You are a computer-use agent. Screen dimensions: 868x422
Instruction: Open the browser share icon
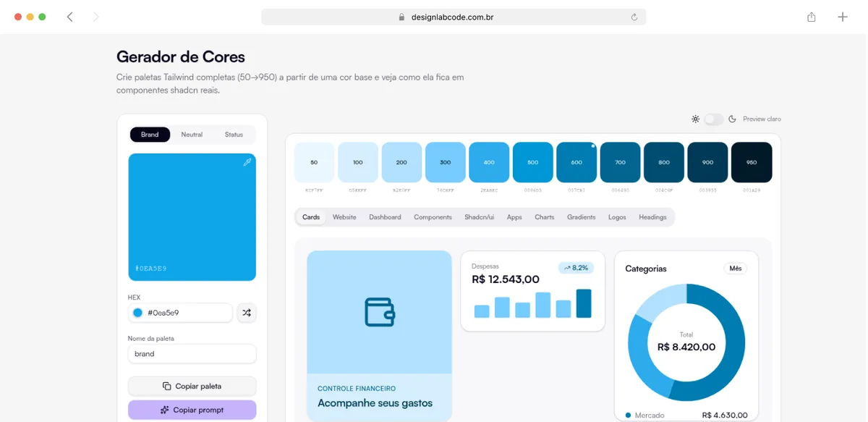(812, 17)
